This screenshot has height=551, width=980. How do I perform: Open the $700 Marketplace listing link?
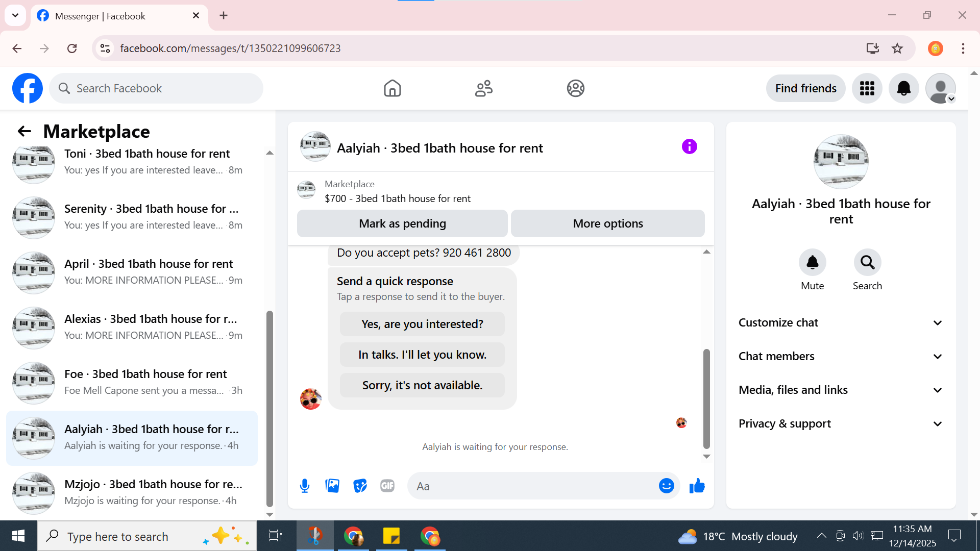397,198
